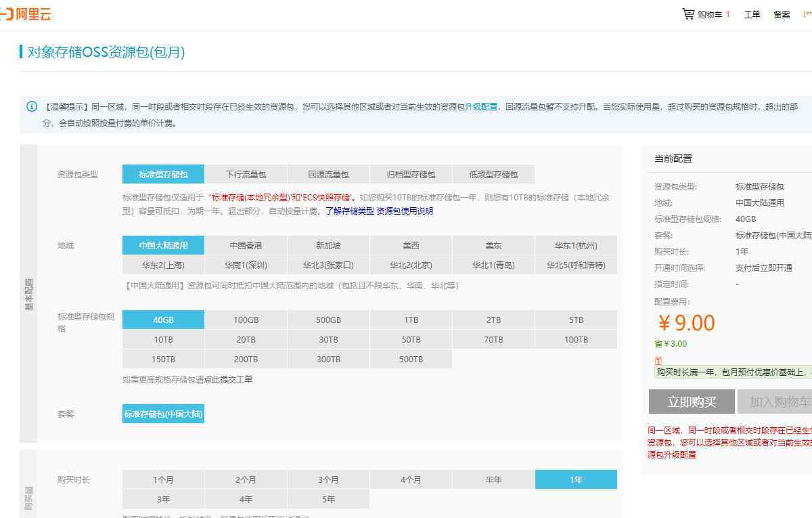Viewport: 812px width, 518px height.
Task: Select the 中国香港 region
Action: (246, 245)
